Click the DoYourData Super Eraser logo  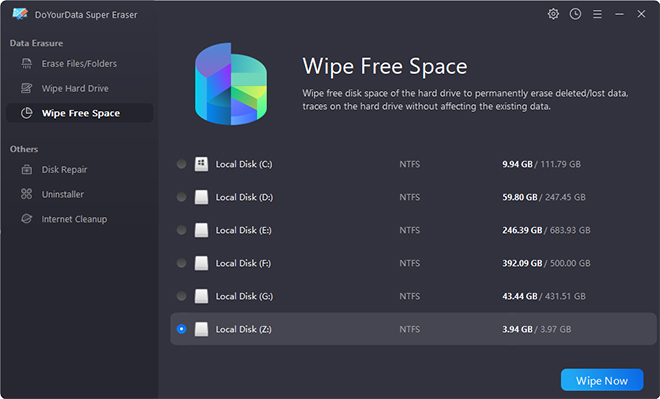(x=20, y=14)
